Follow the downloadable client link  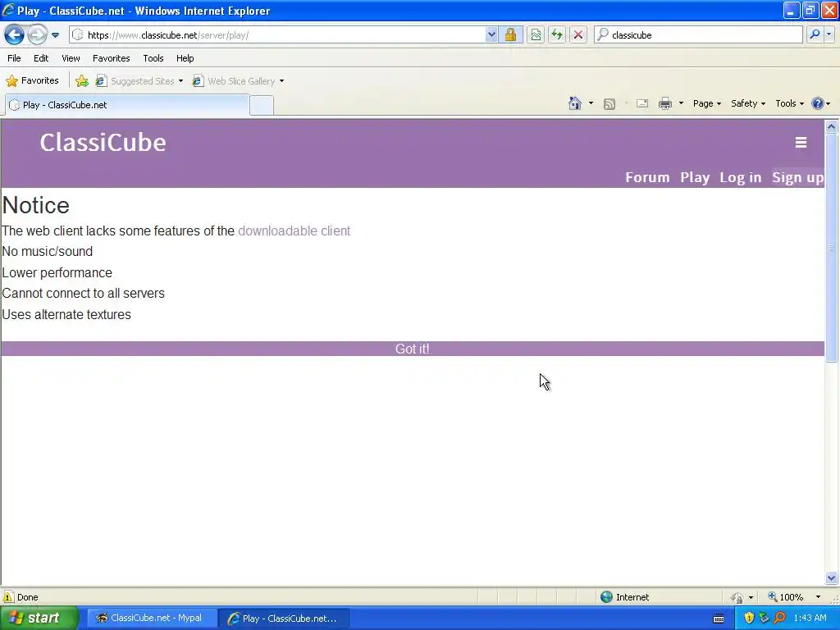[x=294, y=231]
